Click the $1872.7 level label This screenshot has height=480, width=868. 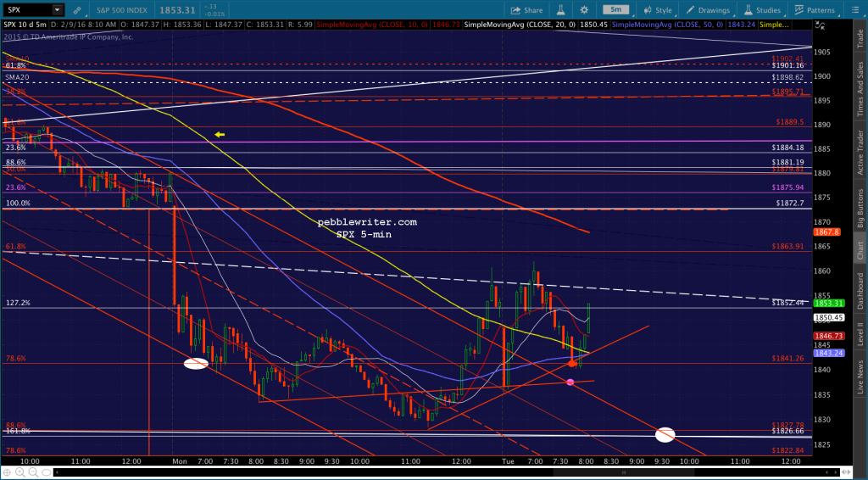(x=790, y=204)
